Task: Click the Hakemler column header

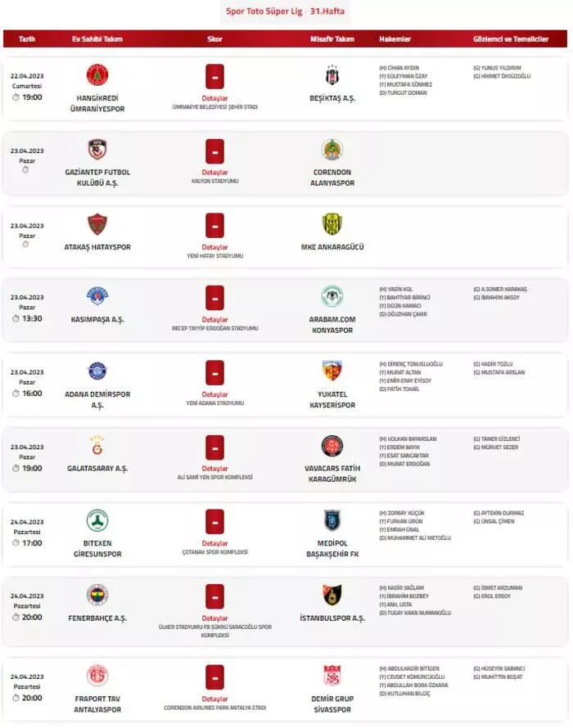Action: pos(395,39)
